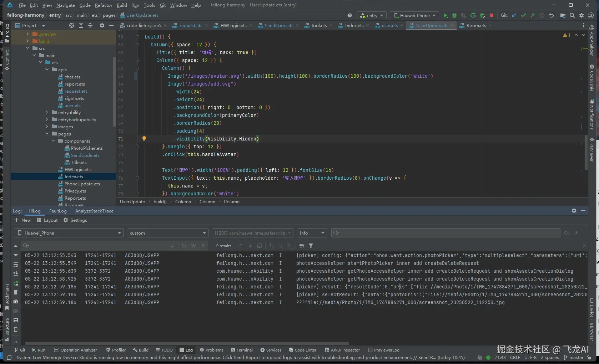Save the log to file

[x=16, y=320]
